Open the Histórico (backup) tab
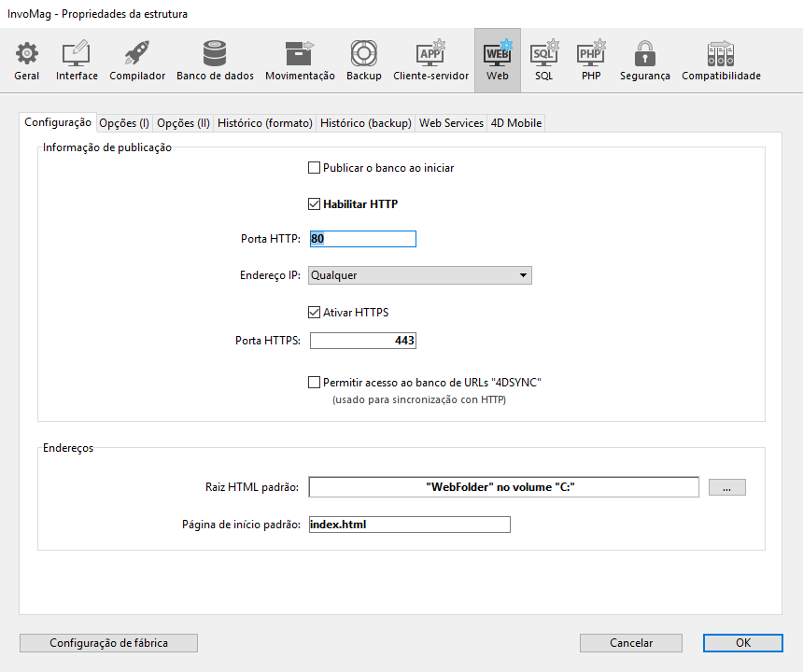This screenshot has width=803, height=672. pos(365,123)
